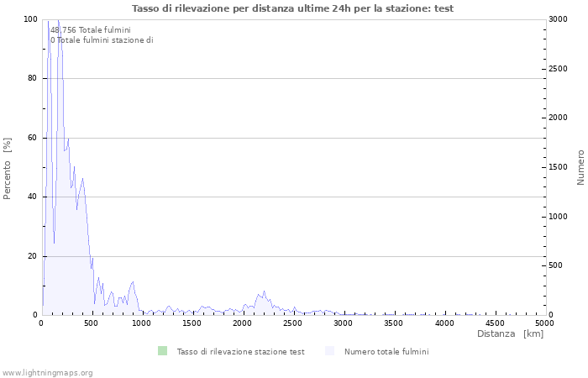Viewport: 588px width, 378px height.
Task: Click the 'Numero' right axis label
Action: [580, 168]
